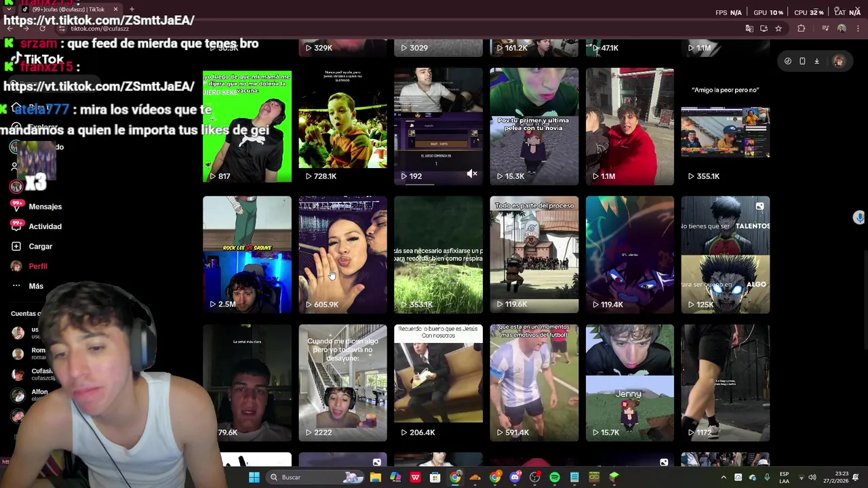This screenshot has width=868, height=488.
Task: Open the video with 728.1K views
Action: click(342, 126)
